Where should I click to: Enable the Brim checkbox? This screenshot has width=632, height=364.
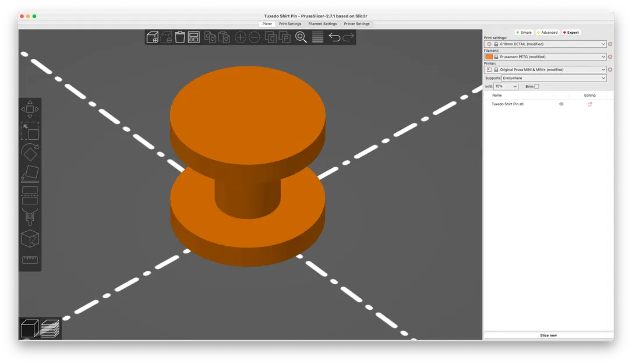(536, 86)
